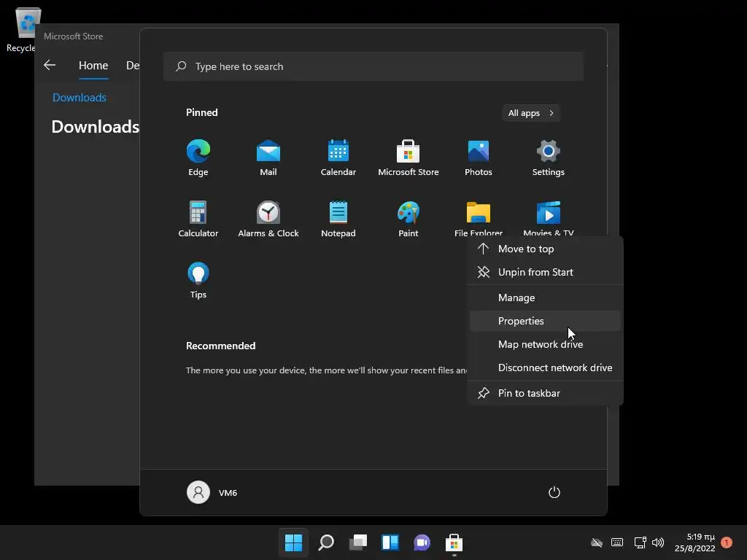Open Task View on the taskbar
Screen dimensions: 747x560
tap(358, 542)
